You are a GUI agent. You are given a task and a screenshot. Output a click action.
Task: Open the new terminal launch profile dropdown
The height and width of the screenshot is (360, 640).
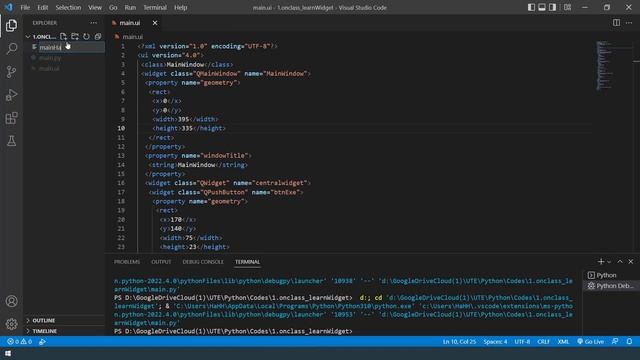click(x=609, y=262)
